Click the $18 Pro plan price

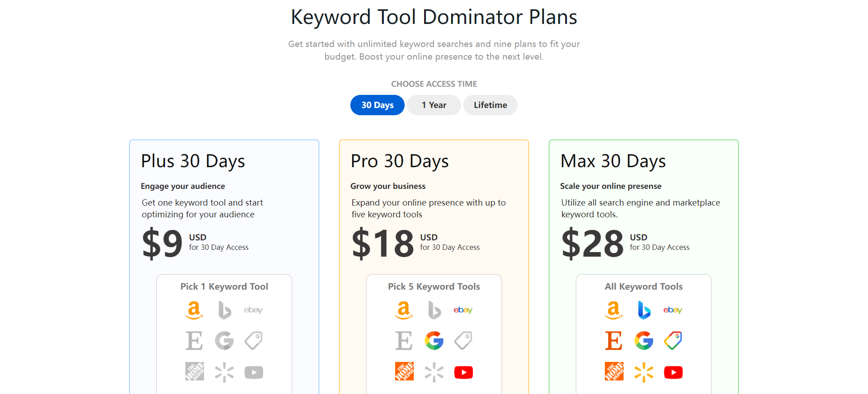(x=382, y=244)
